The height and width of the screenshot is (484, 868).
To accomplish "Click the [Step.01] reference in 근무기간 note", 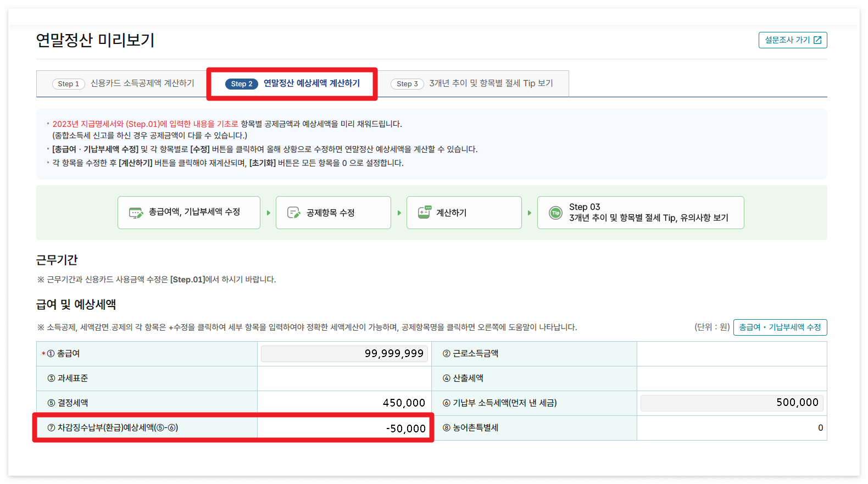I will point(187,280).
